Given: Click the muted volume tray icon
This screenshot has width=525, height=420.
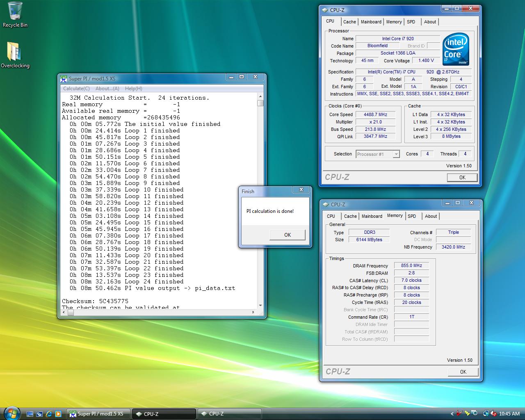Looking at the screenshot, I should 493,414.
